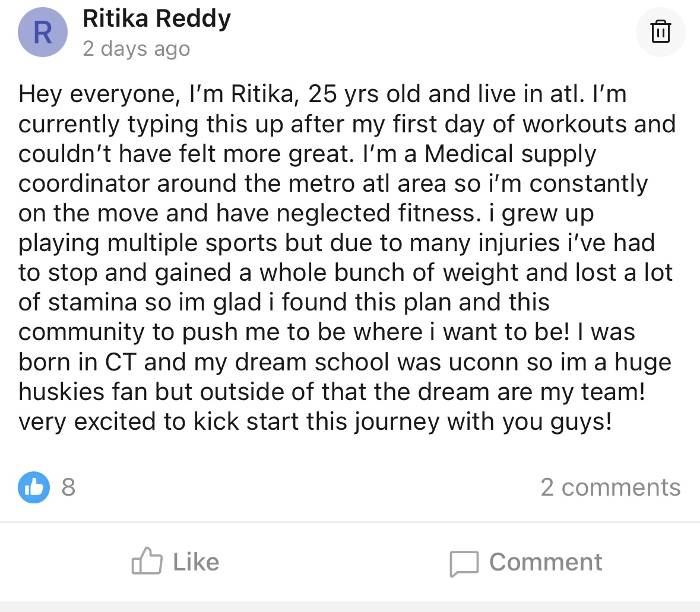Open Ritika Reddy's profile name link
700x612 pixels.
pyautogui.click(x=157, y=18)
